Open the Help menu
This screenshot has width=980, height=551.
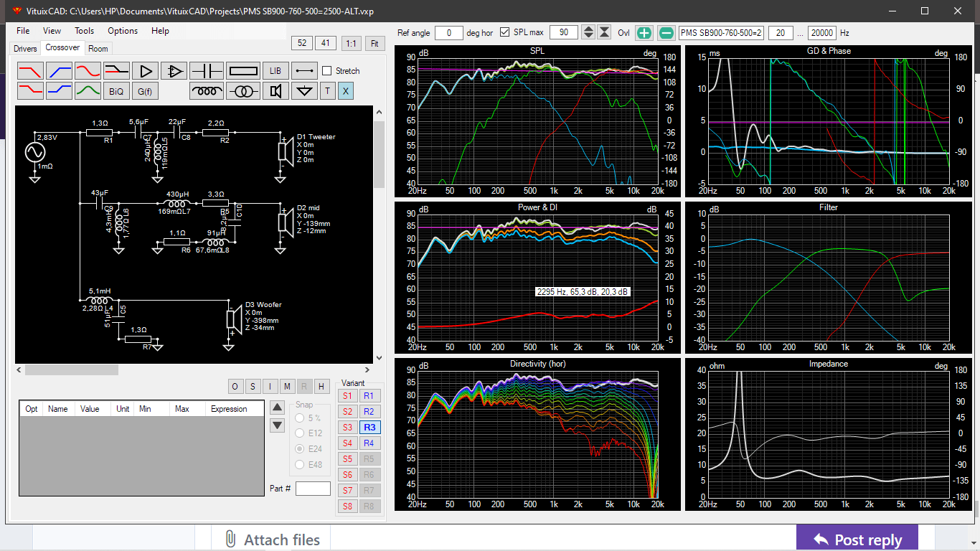[x=160, y=31]
